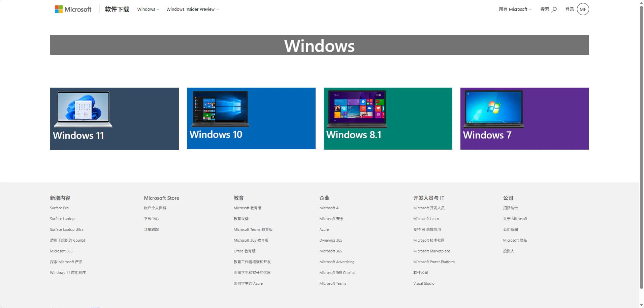Open the Windows 11 tile
The image size is (644, 308).
click(x=115, y=119)
